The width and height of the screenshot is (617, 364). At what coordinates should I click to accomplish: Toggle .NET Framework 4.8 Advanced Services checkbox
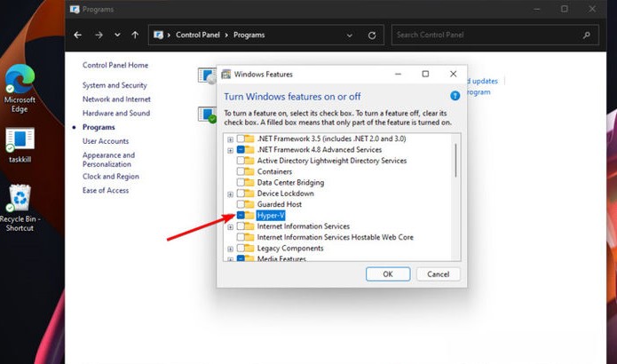point(241,149)
